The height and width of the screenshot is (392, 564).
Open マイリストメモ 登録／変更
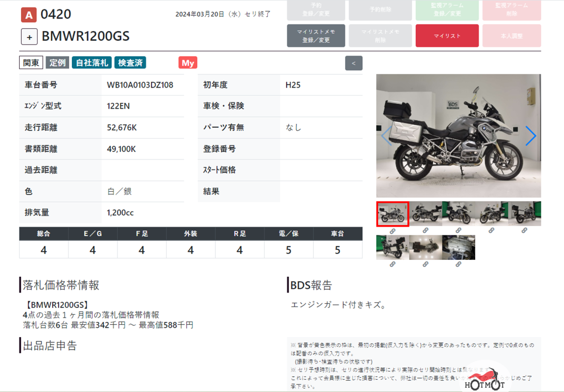(x=316, y=36)
